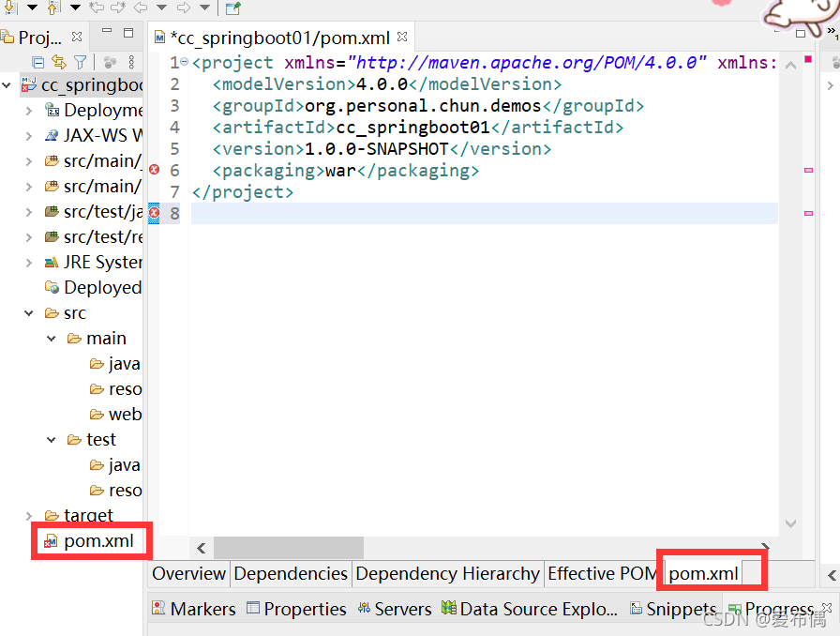
Task: Collapse All folders in Project Explorer
Action: pyautogui.click(x=37, y=62)
